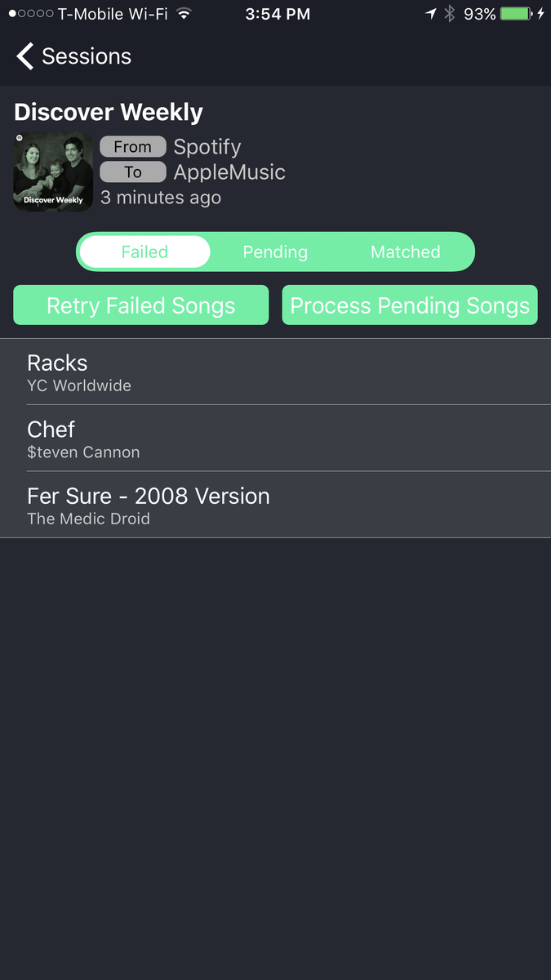Tap Process Pending Songs button

410,305
